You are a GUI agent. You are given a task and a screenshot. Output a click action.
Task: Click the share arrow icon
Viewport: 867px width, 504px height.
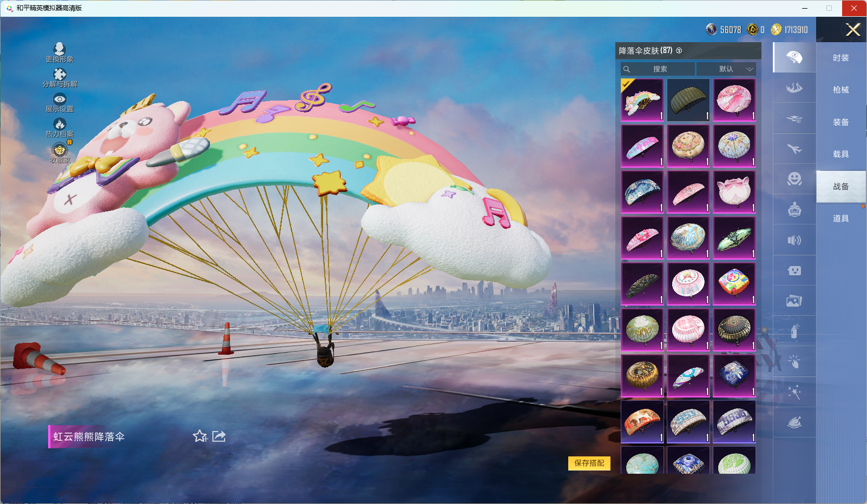(219, 436)
